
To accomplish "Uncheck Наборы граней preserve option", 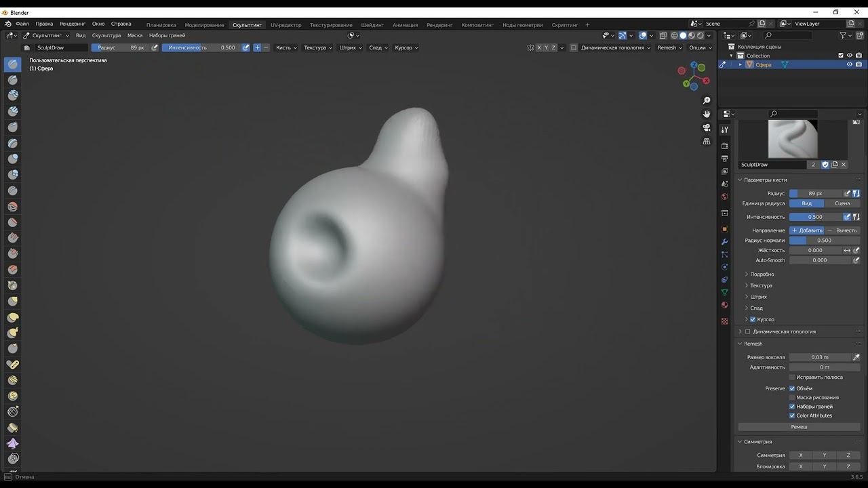I will [792, 407].
